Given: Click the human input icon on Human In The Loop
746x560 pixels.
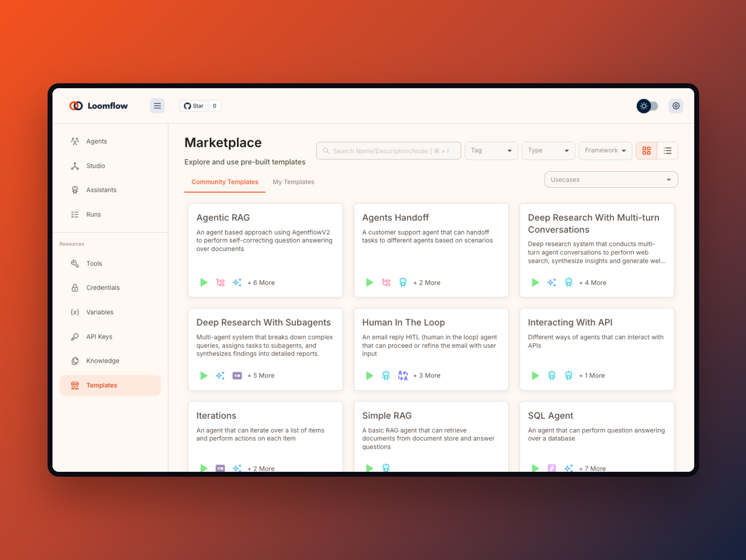Looking at the screenshot, I should coord(403,376).
